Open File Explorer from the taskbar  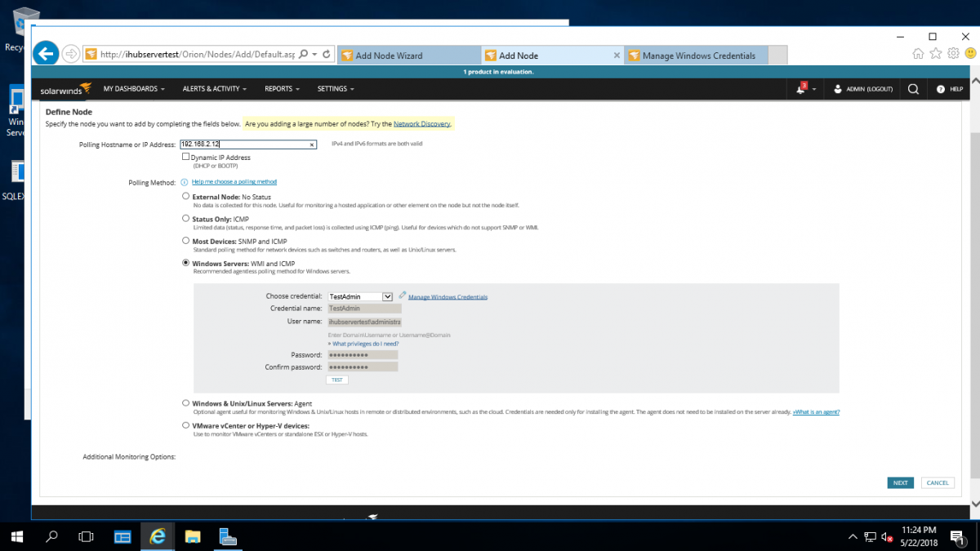tap(192, 536)
